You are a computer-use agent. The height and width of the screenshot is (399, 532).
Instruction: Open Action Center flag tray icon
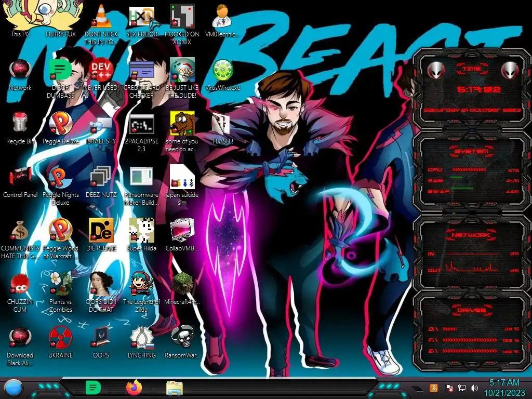click(448, 388)
